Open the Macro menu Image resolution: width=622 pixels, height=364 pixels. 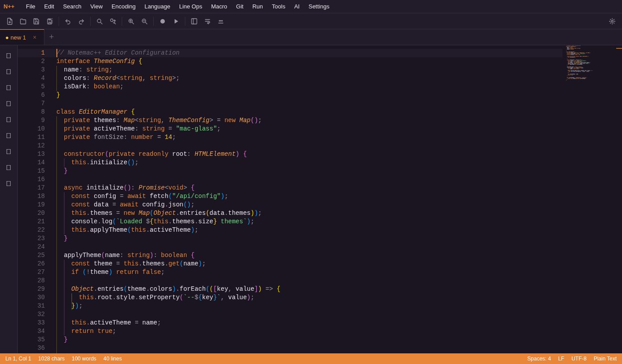(219, 6)
